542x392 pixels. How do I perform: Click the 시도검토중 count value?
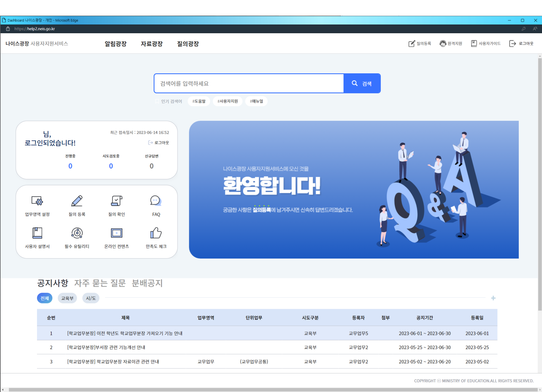coord(111,166)
